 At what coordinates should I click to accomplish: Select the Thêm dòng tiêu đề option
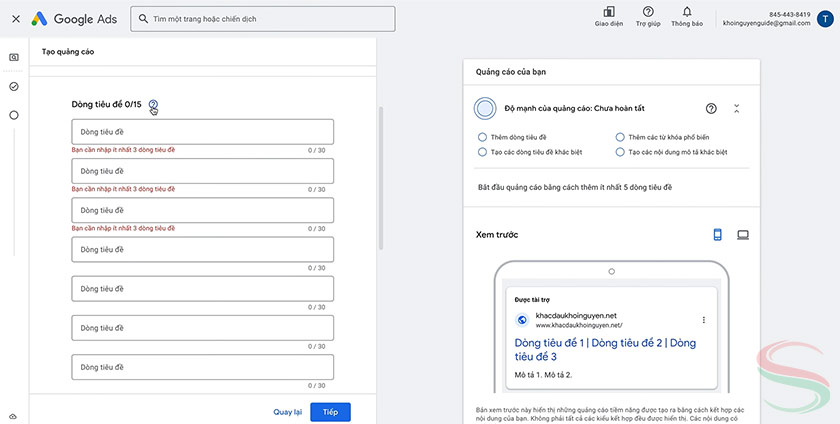coord(483,136)
